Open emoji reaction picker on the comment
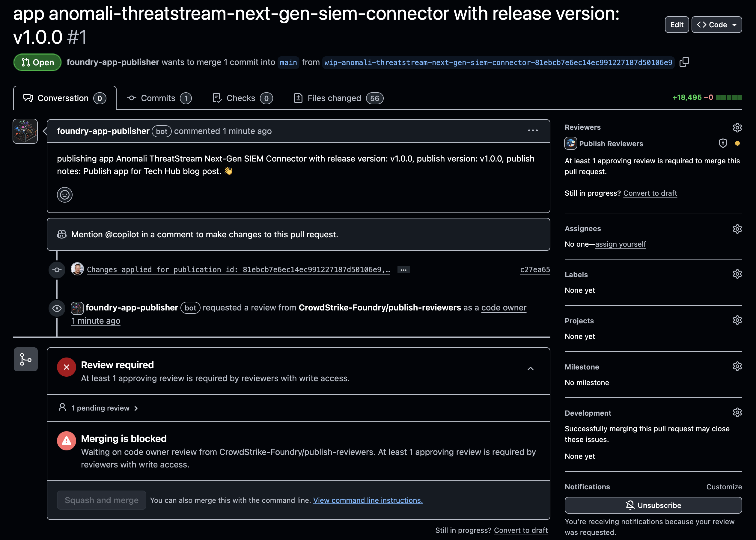The height and width of the screenshot is (540, 756). click(x=64, y=195)
